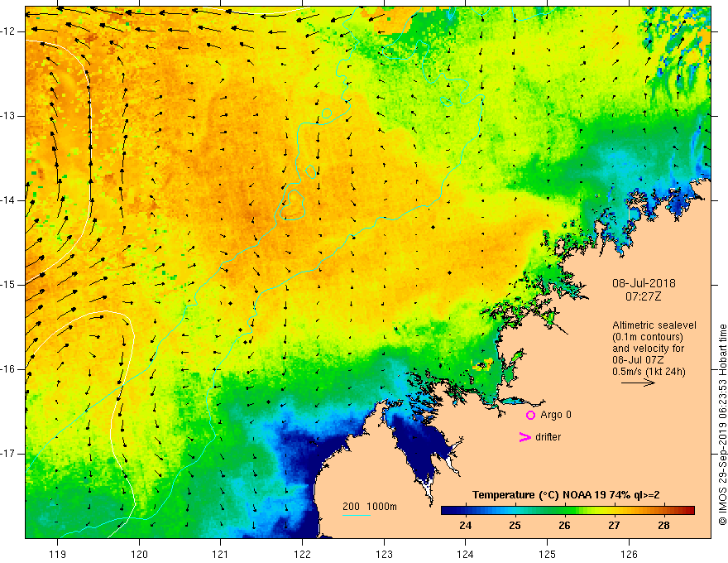This screenshot has height=563, width=728.
Task: Click the cyan 200 1000m contour line sample
Action: 356,515
